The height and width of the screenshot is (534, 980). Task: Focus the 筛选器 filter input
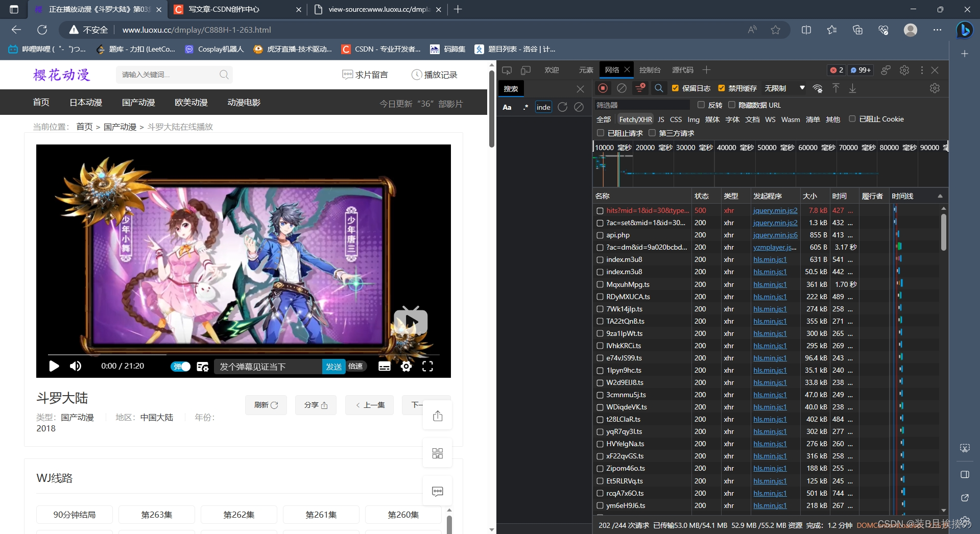pos(642,105)
